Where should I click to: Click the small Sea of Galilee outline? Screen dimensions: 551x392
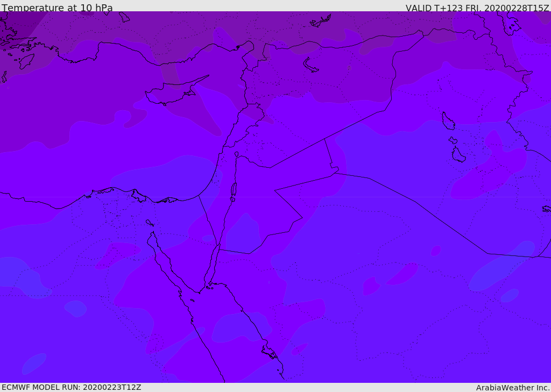pyautogui.click(x=236, y=154)
